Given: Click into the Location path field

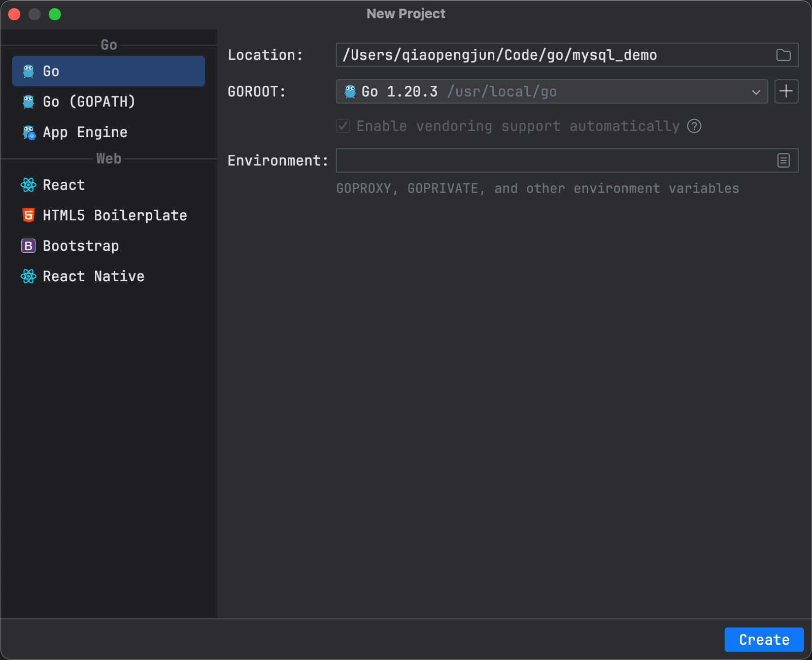Looking at the screenshot, I should (x=567, y=55).
